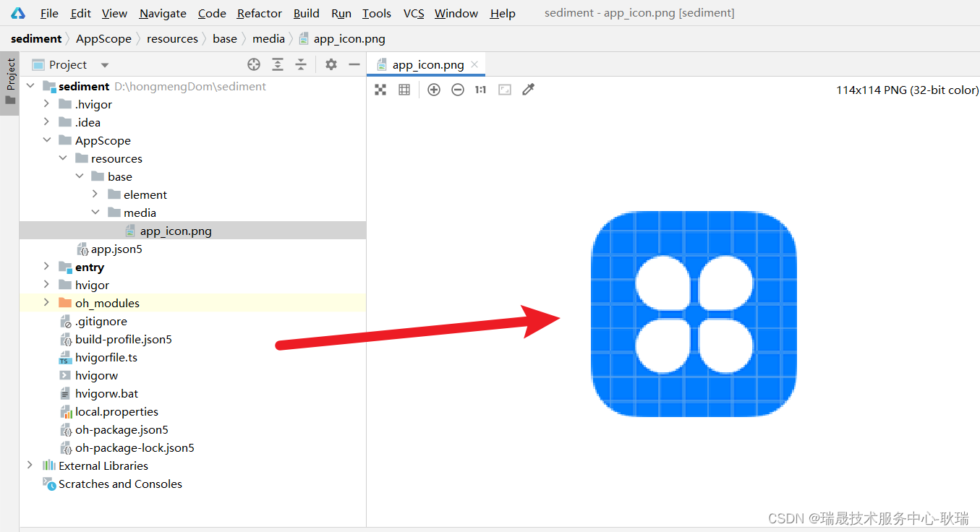Select the oh-package-lock.json5 file
This screenshot has height=532, width=980.
click(x=135, y=448)
